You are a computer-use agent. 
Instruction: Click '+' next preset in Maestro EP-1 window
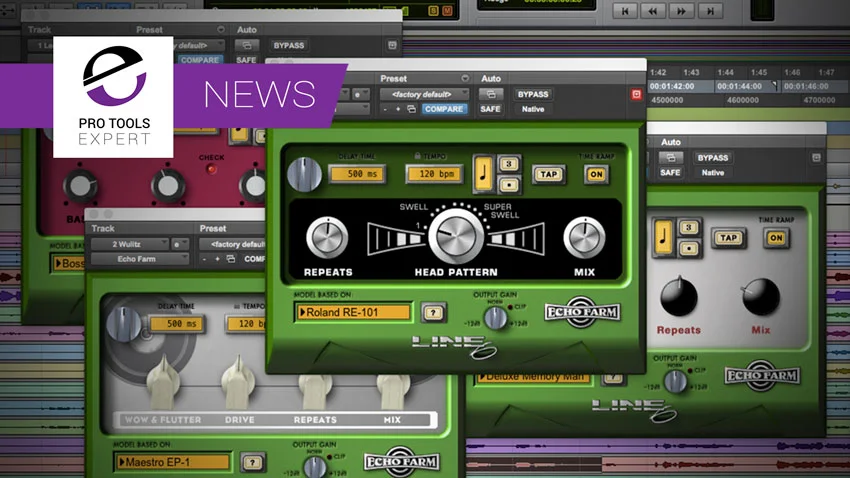[x=217, y=259]
